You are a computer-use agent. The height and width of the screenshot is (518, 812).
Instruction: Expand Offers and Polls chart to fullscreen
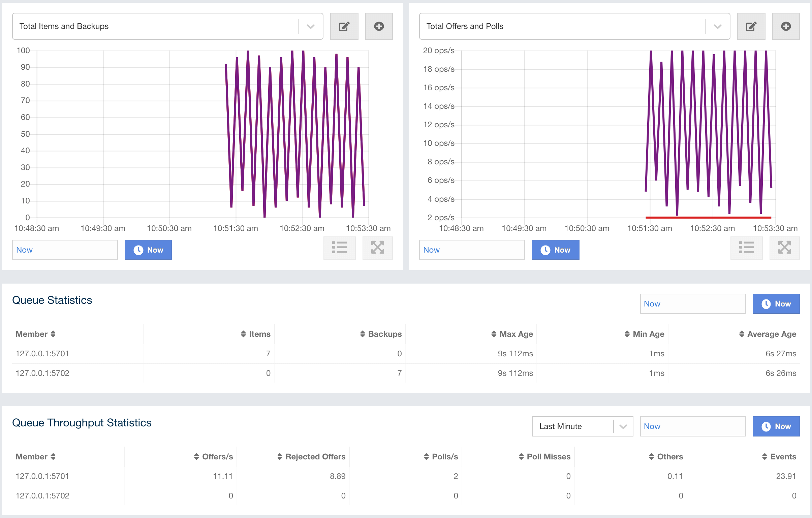(x=784, y=248)
